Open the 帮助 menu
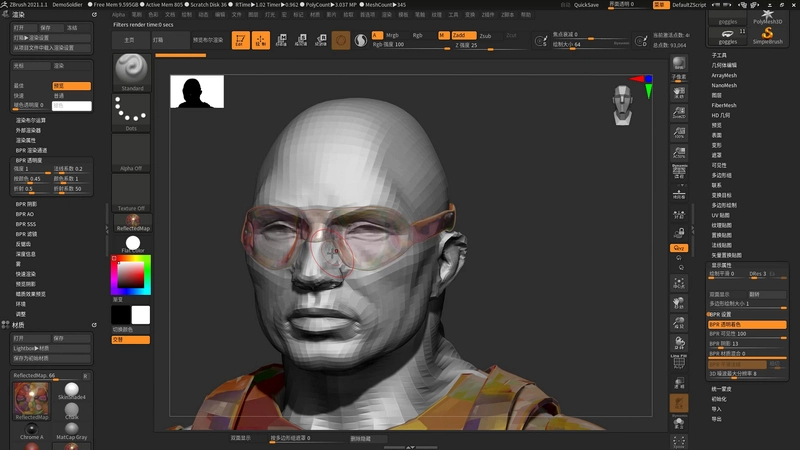Screen dimensions: 800x450 [526, 15]
